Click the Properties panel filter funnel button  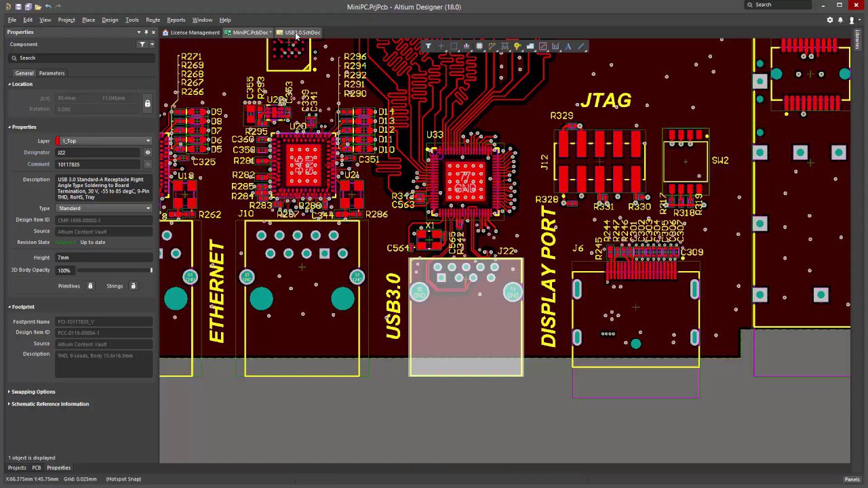(142, 44)
